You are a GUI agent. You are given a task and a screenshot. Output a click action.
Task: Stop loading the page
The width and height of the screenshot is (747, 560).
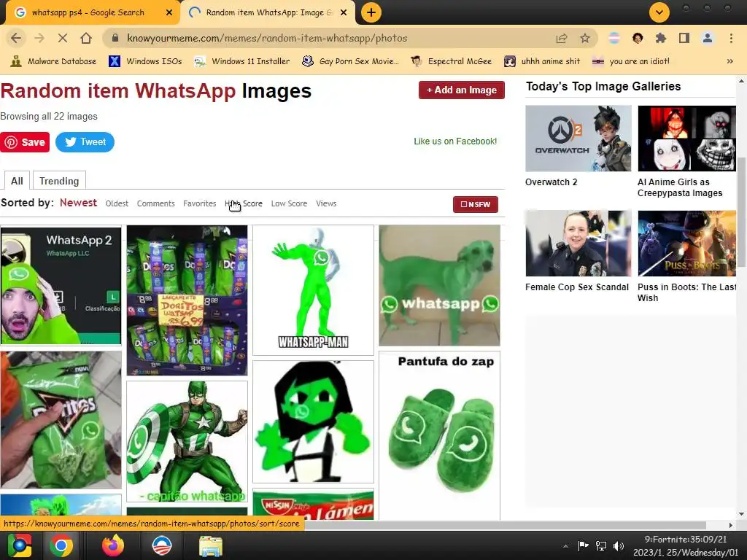pyautogui.click(x=63, y=38)
